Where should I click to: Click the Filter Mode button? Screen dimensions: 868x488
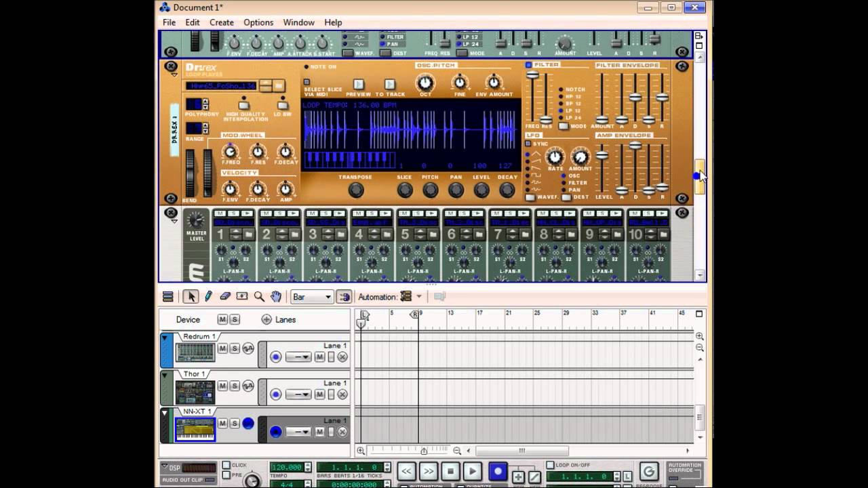tap(563, 126)
